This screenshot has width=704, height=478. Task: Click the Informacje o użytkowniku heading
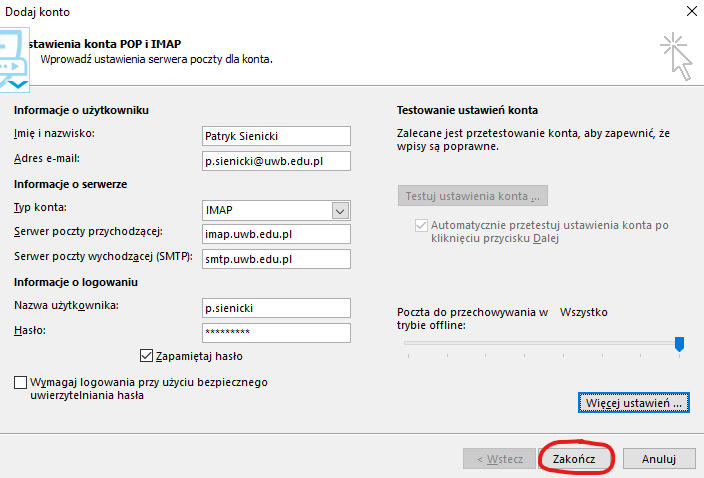click(x=81, y=110)
